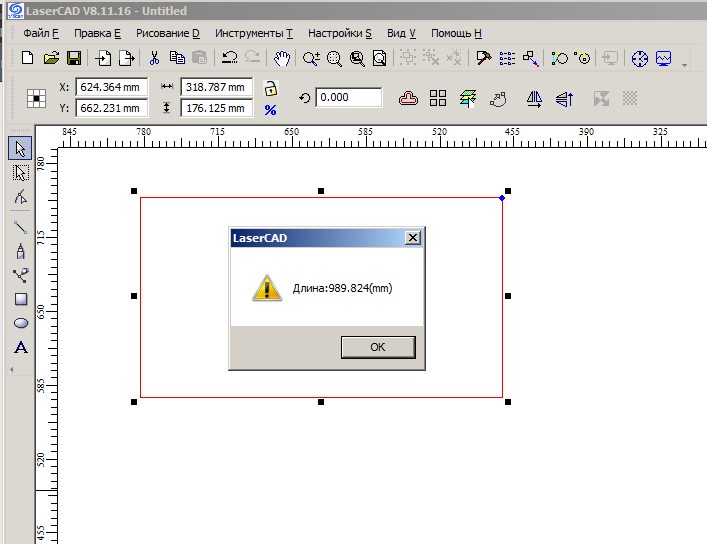The image size is (707, 544).
Task: Expand the toolbar overflow arrow
Action: click(x=684, y=65)
